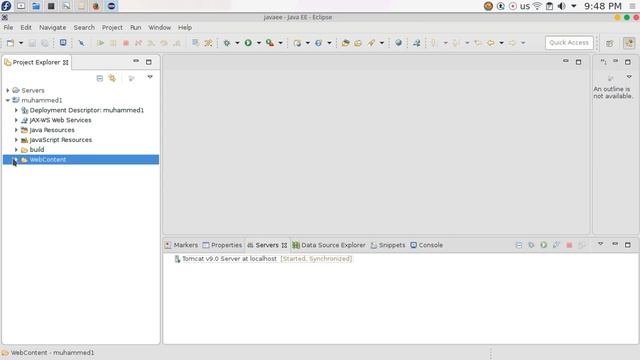Open the Debug configurations dropdown arrow
The image size is (640, 360).
pyautogui.click(x=237, y=43)
